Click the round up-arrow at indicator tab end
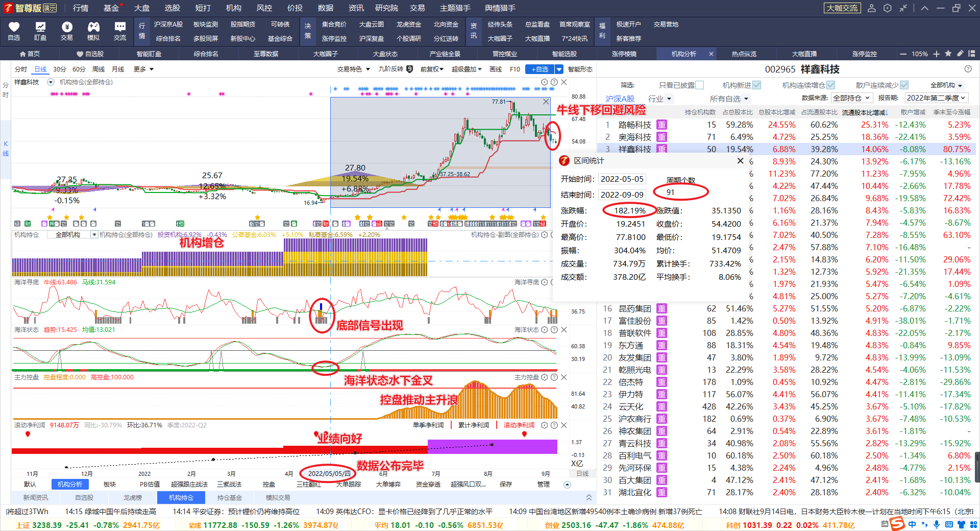Image resolution: width=980 pixels, height=531 pixels. (567, 485)
